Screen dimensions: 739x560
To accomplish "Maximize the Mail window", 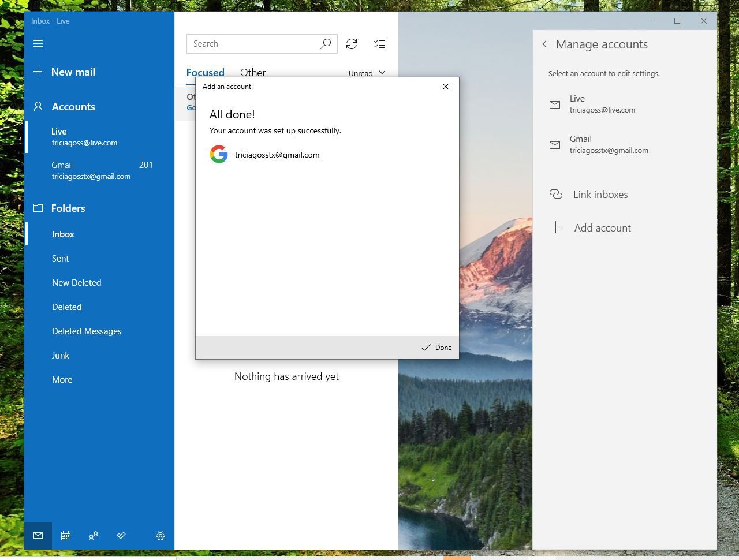I will [x=677, y=21].
